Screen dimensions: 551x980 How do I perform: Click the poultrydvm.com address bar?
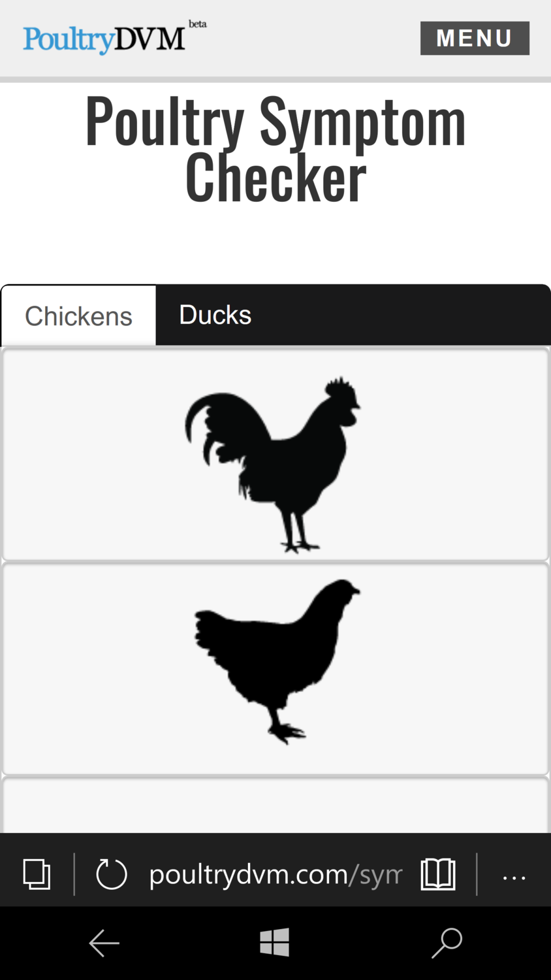[x=275, y=874]
